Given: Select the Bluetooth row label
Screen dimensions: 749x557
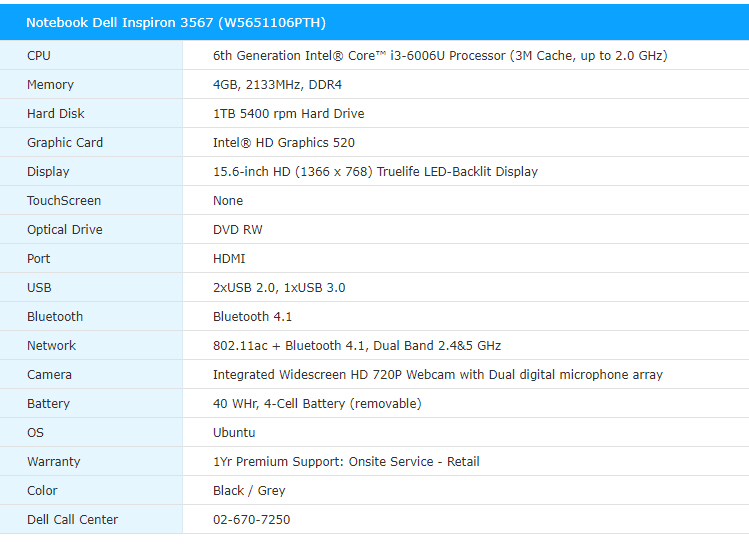Looking at the screenshot, I should (55, 317).
